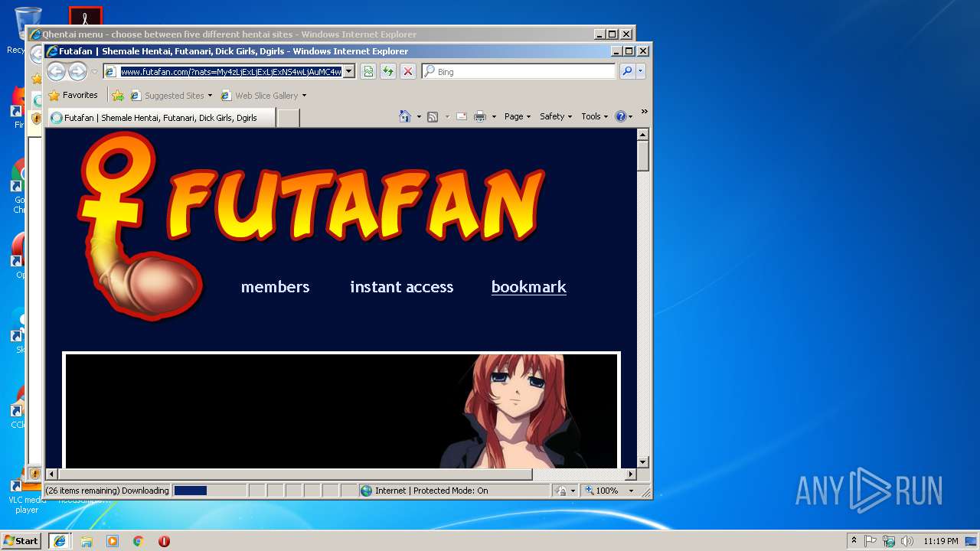980x551 pixels.
Task: Click the security padlock status icon
Action: point(561,491)
